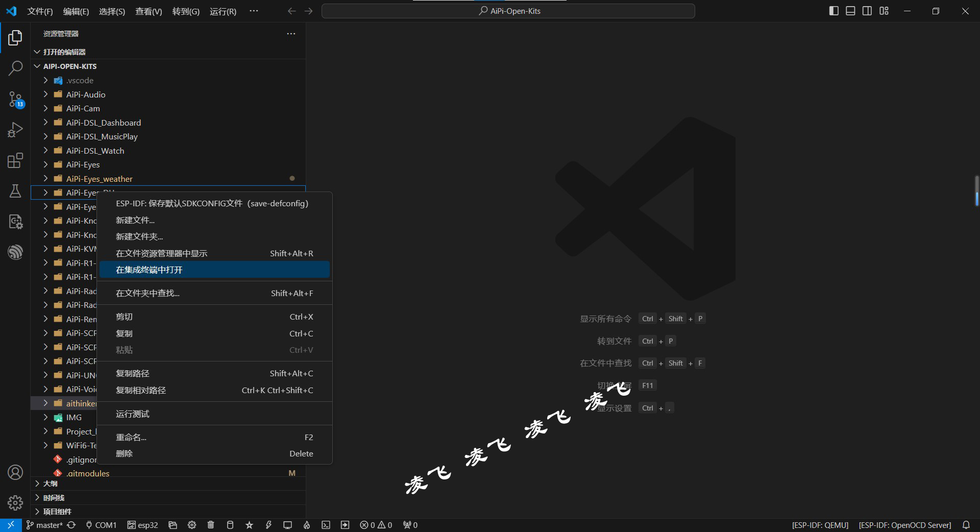Screen dimensions: 980x532
Task: Choose ESP-IDF save-defconfig context menu entry
Action: 214,203
